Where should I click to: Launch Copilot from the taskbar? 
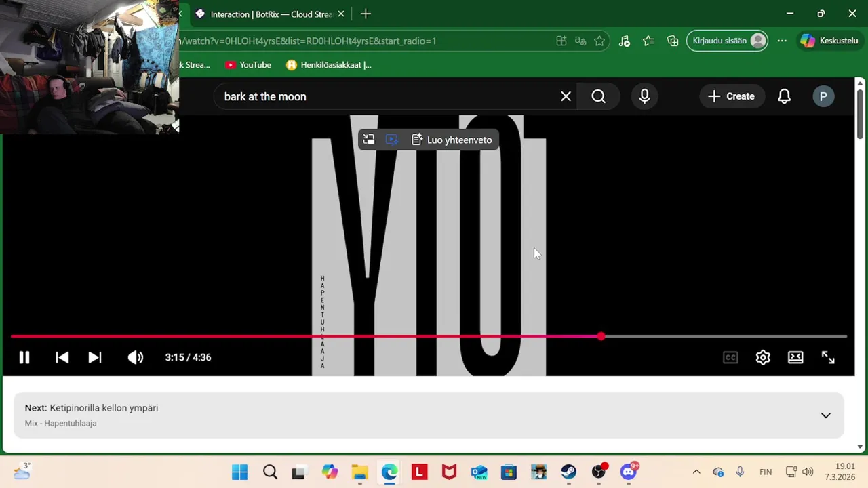tap(330, 472)
